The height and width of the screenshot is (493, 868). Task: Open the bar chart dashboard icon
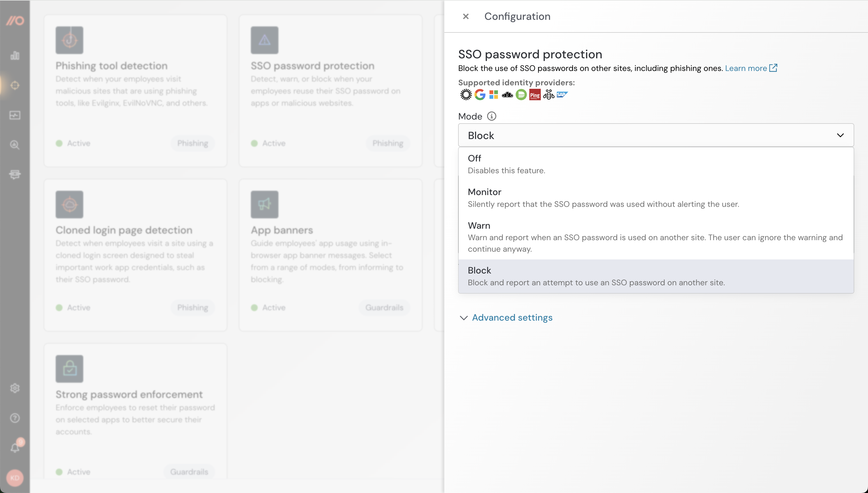point(15,55)
